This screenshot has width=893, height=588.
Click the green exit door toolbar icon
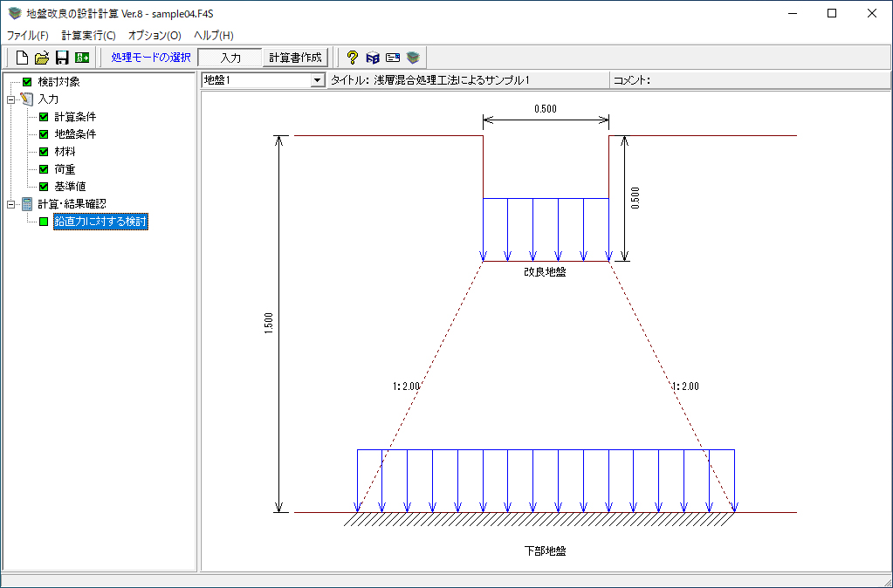[x=82, y=58]
